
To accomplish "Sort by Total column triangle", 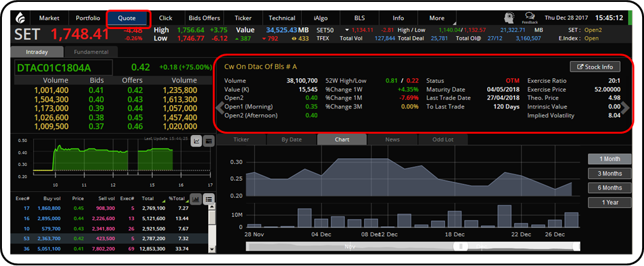I will 164,201.
